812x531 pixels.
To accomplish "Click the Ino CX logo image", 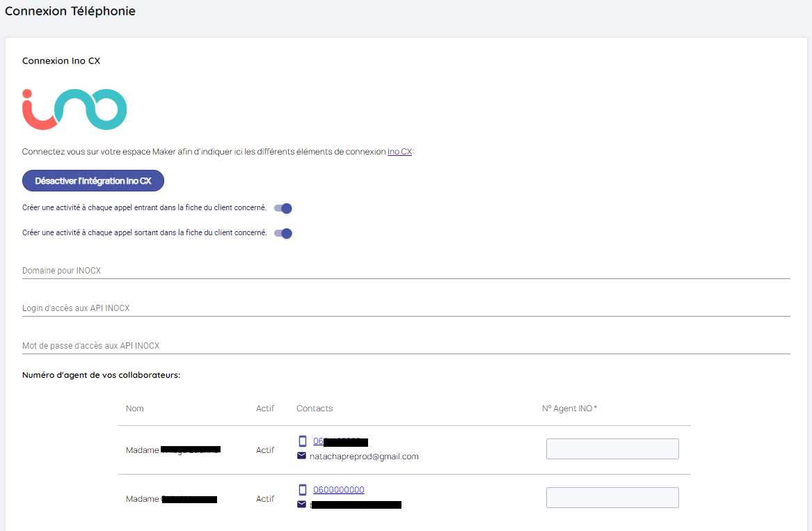I will click(x=74, y=109).
